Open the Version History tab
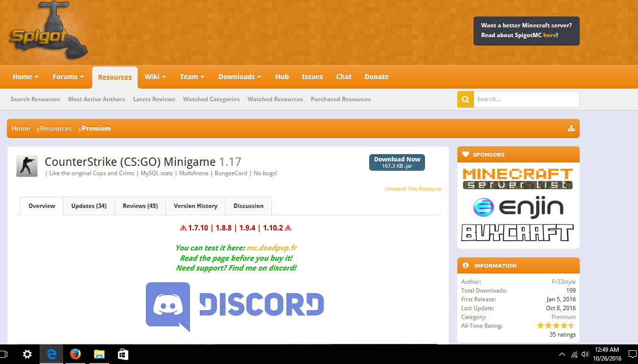 click(195, 206)
